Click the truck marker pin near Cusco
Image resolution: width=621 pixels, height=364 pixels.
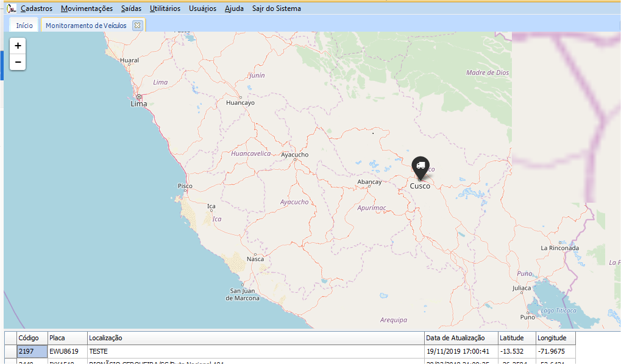(x=421, y=168)
